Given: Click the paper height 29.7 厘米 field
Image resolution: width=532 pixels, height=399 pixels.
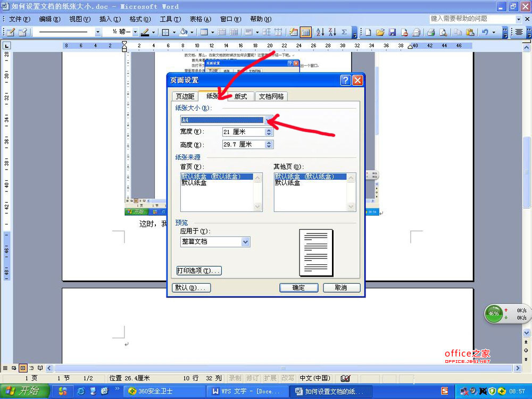Looking at the screenshot, I should (x=243, y=144).
